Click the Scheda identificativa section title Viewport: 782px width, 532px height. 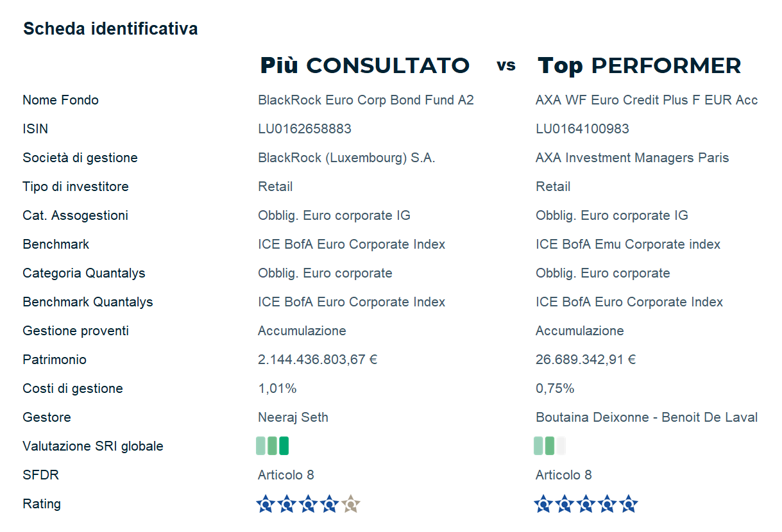[110, 29]
